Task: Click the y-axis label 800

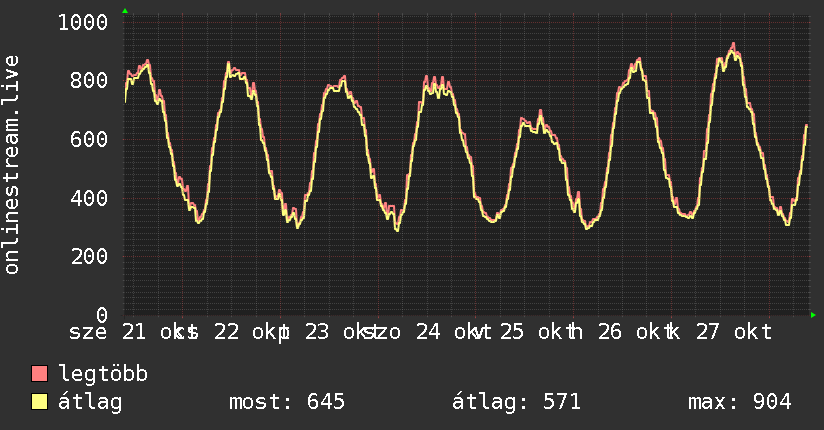Action: tap(89, 81)
